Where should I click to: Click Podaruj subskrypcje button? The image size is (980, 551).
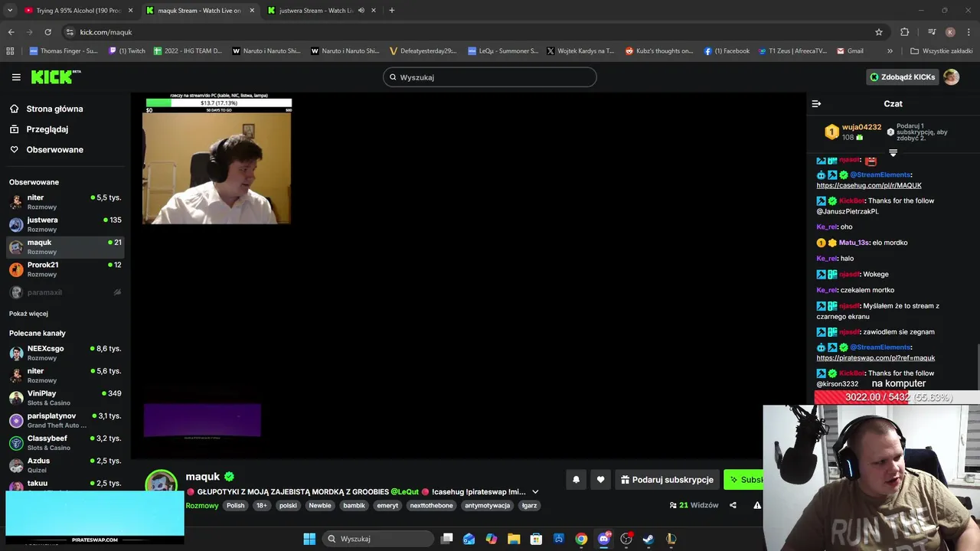(x=667, y=480)
